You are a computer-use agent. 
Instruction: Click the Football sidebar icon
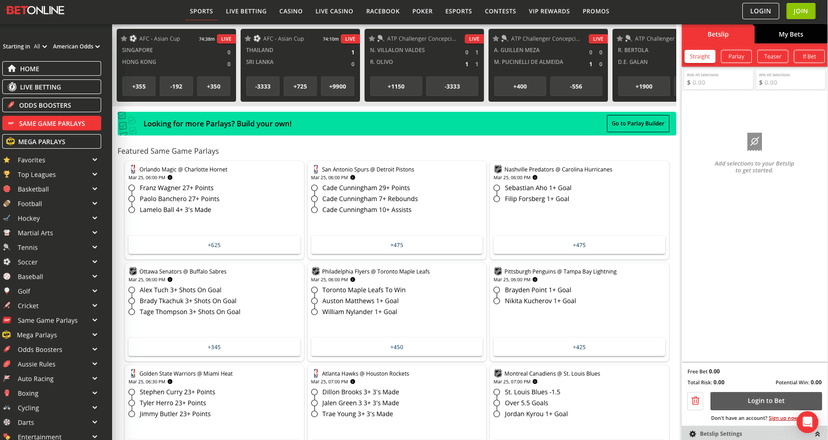click(x=7, y=203)
